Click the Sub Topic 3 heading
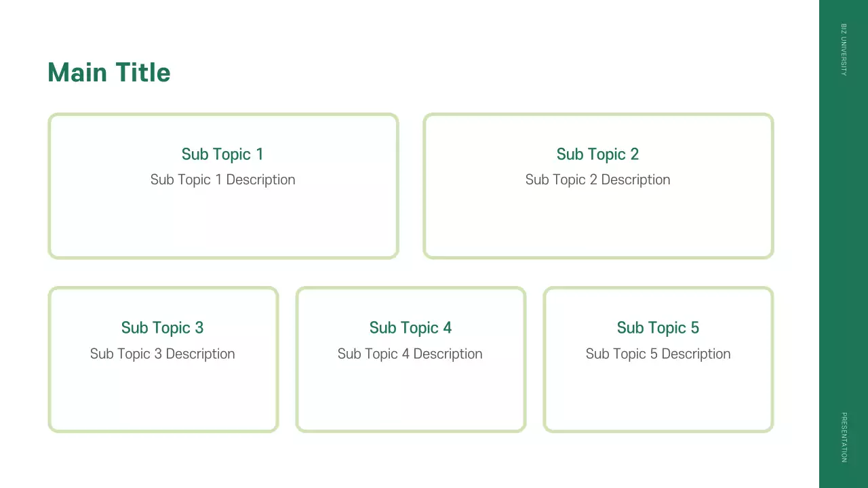 pos(162,328)
